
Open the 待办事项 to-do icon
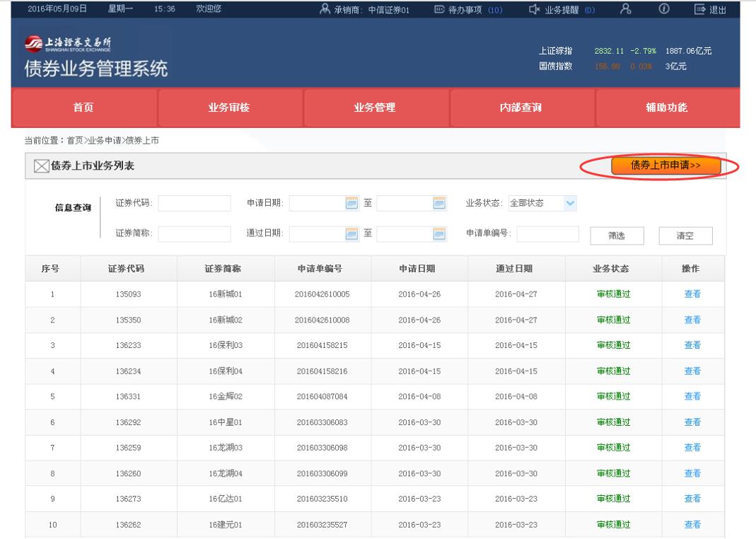[439, 9]
